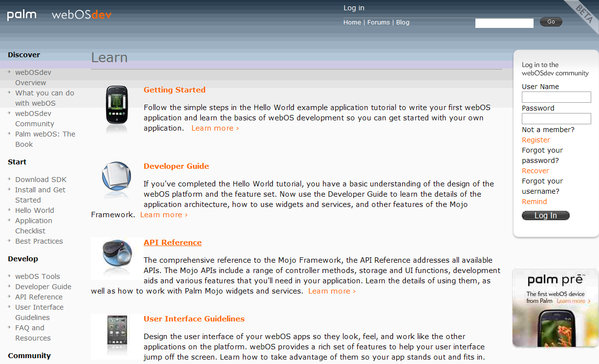Open Blog in the top navigation
The image size is (599, 364).
[402, 23]
